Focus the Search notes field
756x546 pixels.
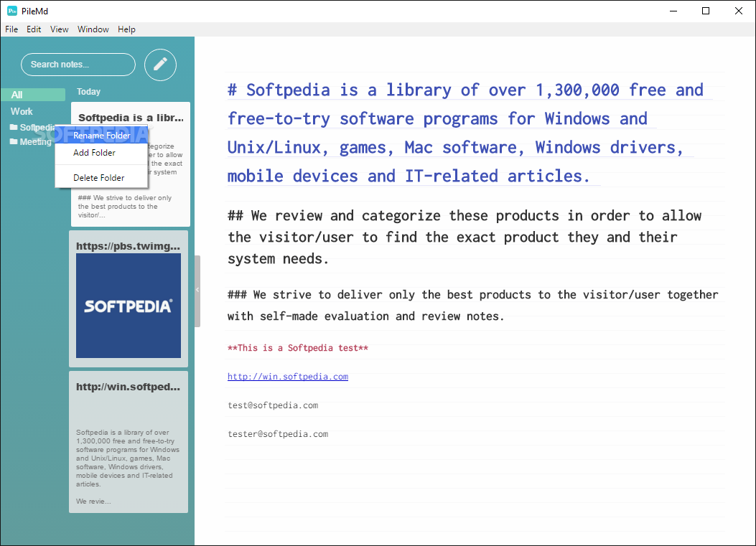78,65
